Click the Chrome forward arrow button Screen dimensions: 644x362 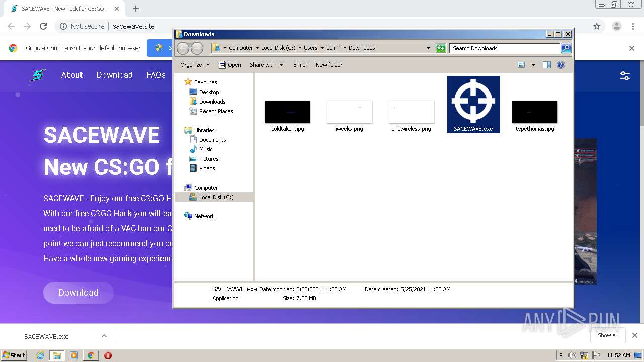pyautogui.click(x=27, y=26)
